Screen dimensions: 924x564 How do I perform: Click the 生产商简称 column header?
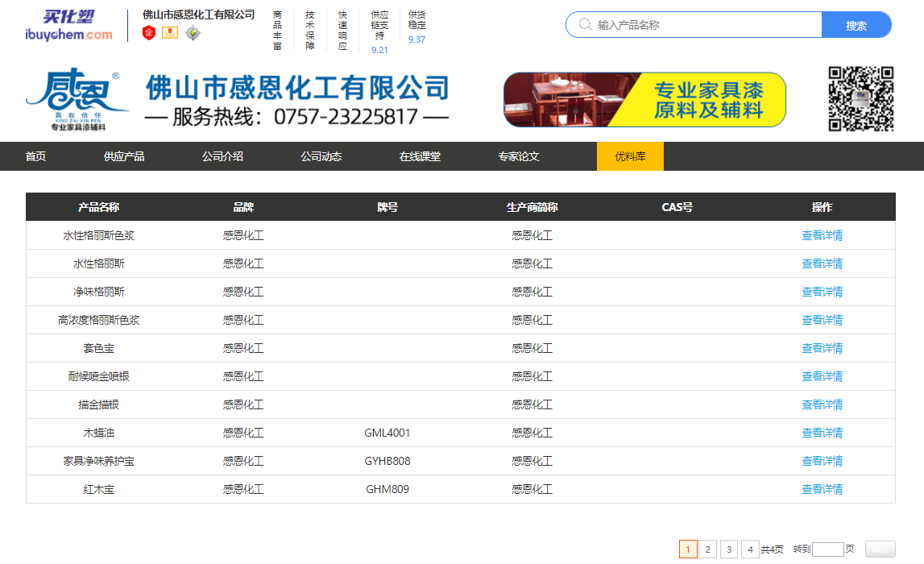point(532,207)
